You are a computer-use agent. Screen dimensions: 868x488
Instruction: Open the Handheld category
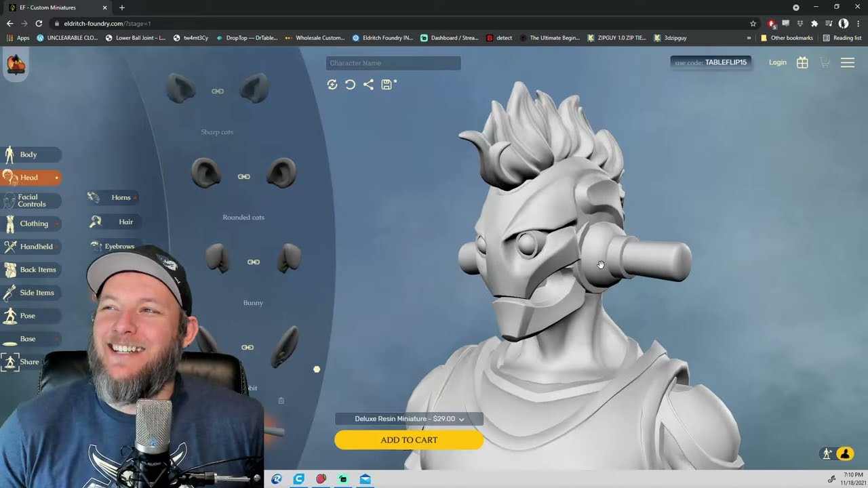click(x=31, y=247)
